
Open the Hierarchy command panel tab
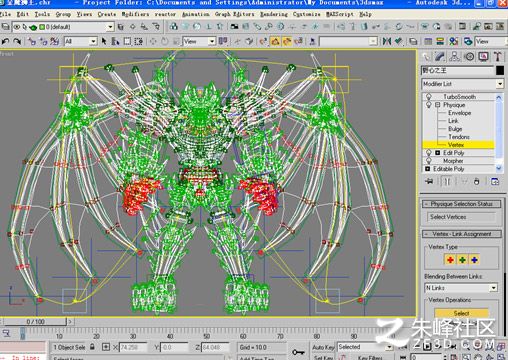point(455,57)
